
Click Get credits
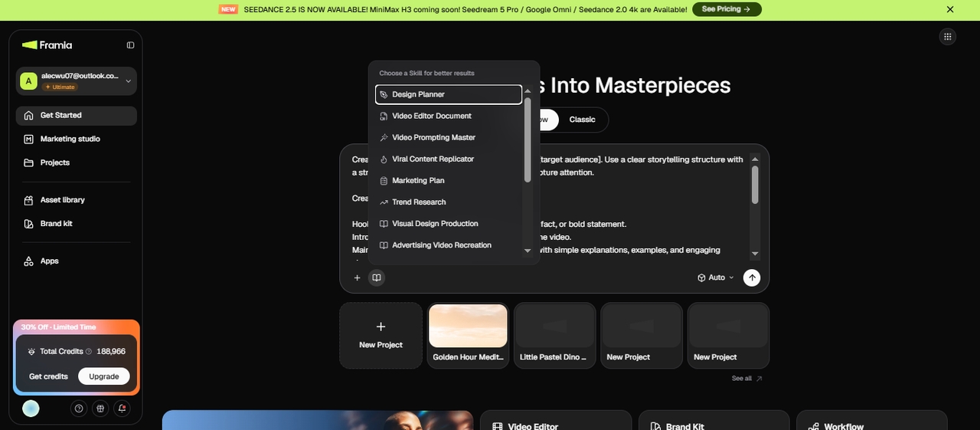coord(48,376)
